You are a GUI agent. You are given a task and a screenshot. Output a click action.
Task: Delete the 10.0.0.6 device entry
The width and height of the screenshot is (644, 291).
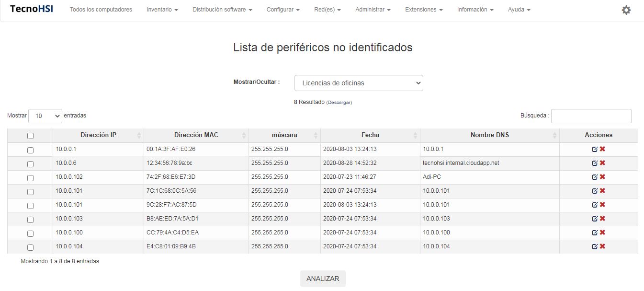pos(602,163)
